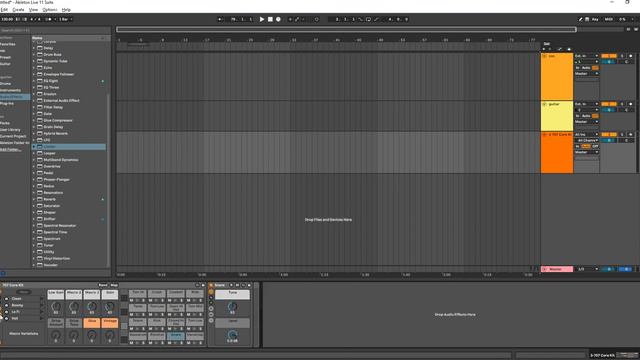
Task: Open the Options menu
Action: [x=50, y=9]
